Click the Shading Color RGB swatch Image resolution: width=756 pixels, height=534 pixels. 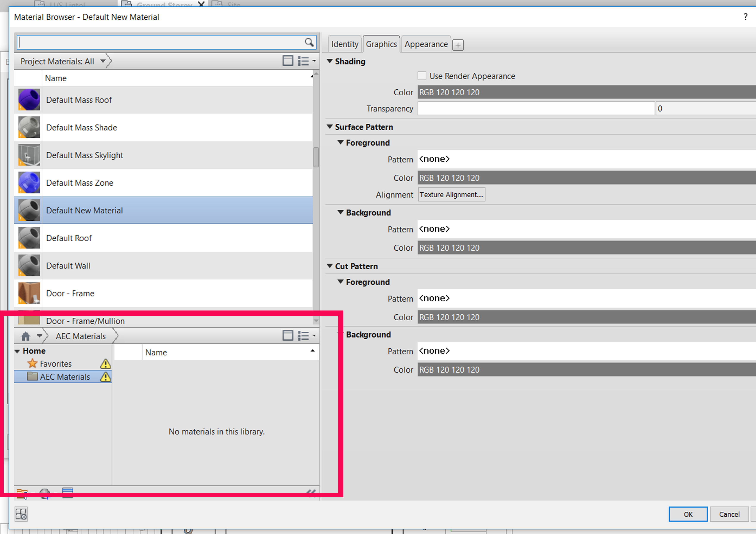click(x=587, y=92)
